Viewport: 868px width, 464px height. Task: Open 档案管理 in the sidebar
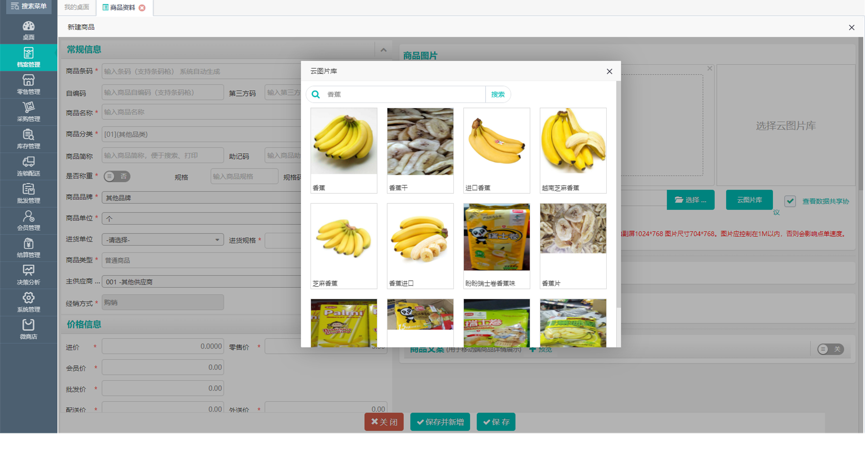click(x=28, y=57)
